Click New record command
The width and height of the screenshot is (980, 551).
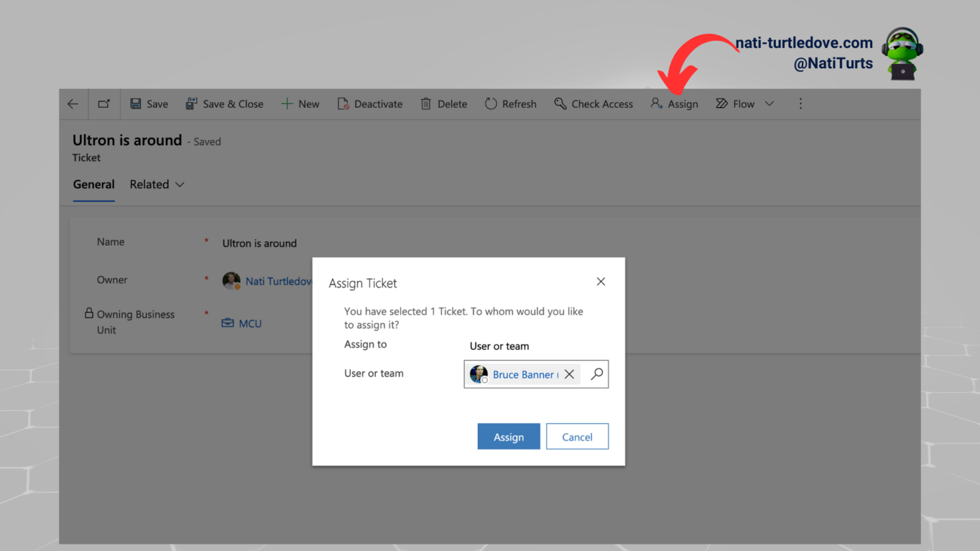tap(301, 104)
